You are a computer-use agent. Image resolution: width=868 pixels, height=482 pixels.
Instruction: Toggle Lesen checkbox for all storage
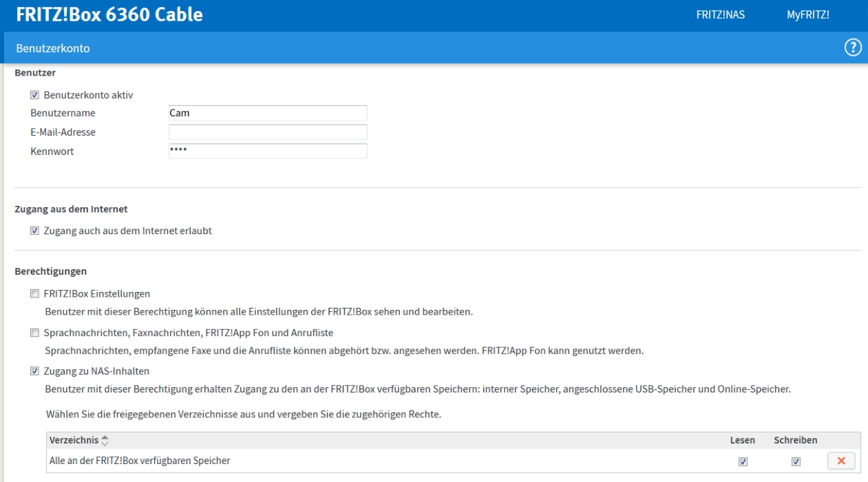tap(743, 461)
